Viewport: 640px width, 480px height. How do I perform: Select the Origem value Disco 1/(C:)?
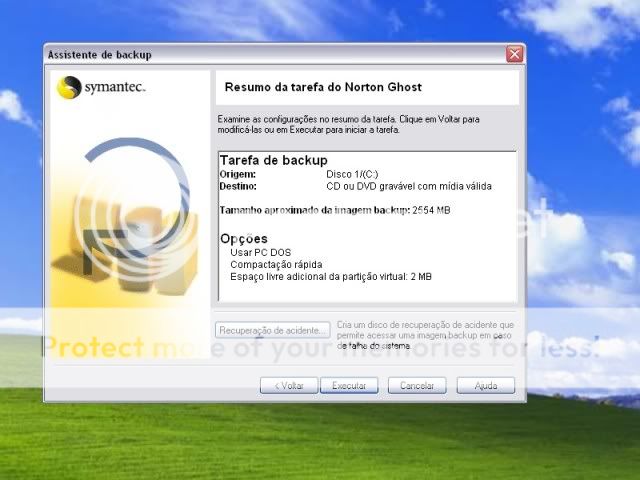coord(352,174)
